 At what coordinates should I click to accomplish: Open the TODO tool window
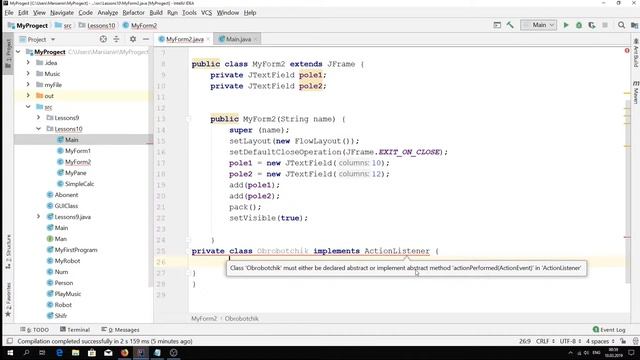(x=35, y=329)
